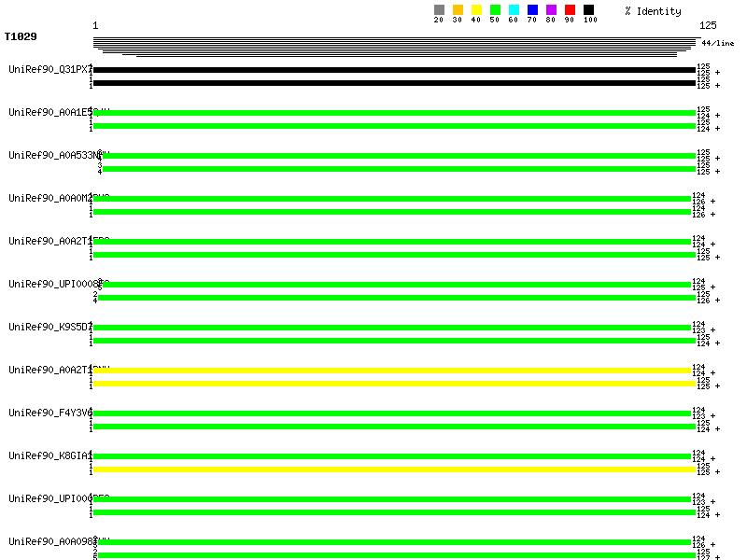Click the T1029 query label
The width and height of the screenshot is (747, 560).
[x=21, y=37]
